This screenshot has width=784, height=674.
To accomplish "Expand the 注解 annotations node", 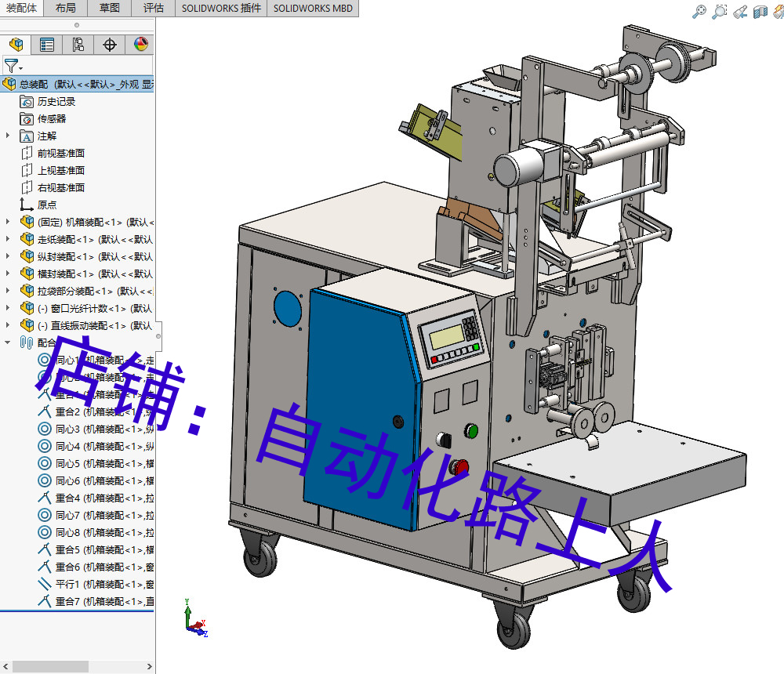I will click(6, 136).
